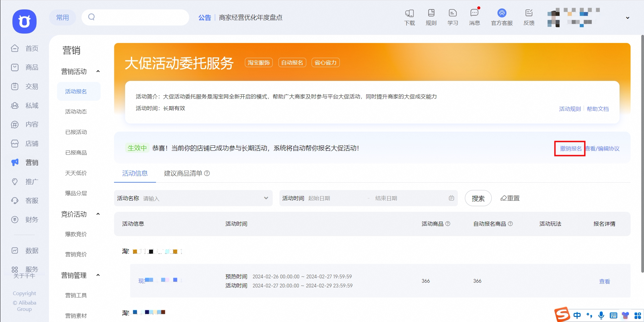Open 数据 data in sidebar

pos(25,250)
